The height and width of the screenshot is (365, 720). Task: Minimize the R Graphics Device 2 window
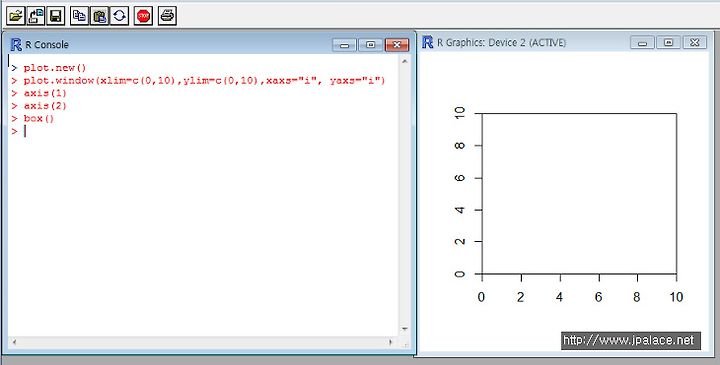(x=642, y=43)
